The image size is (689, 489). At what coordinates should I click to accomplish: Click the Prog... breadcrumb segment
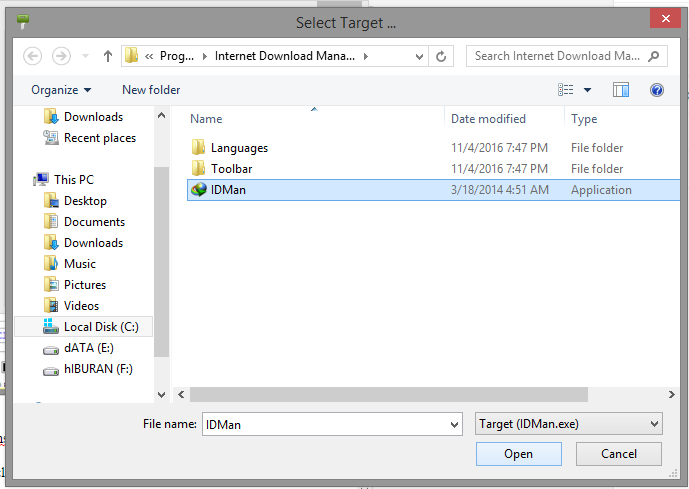pyautogui.click(x=177, y=56)
